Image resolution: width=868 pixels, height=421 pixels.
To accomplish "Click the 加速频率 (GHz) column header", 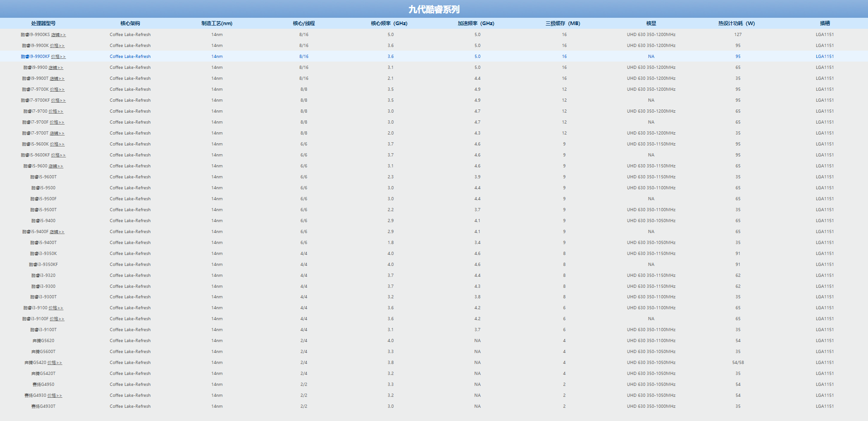I will point(476,23).
